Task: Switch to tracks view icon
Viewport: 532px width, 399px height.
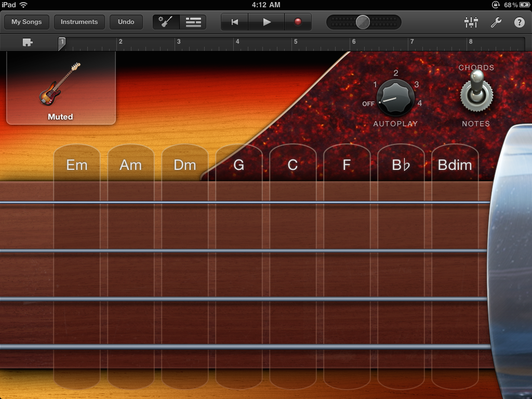Action: (x=193, y=22)
